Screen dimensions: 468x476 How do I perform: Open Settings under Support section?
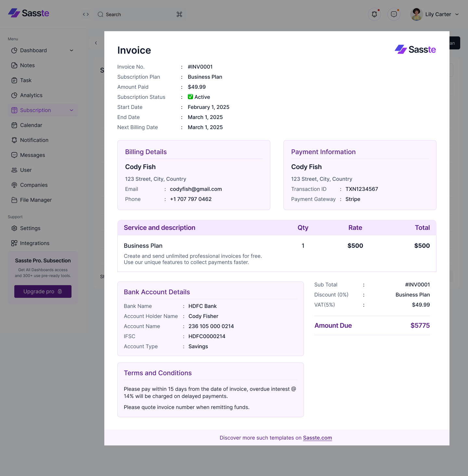click(30, 228)
